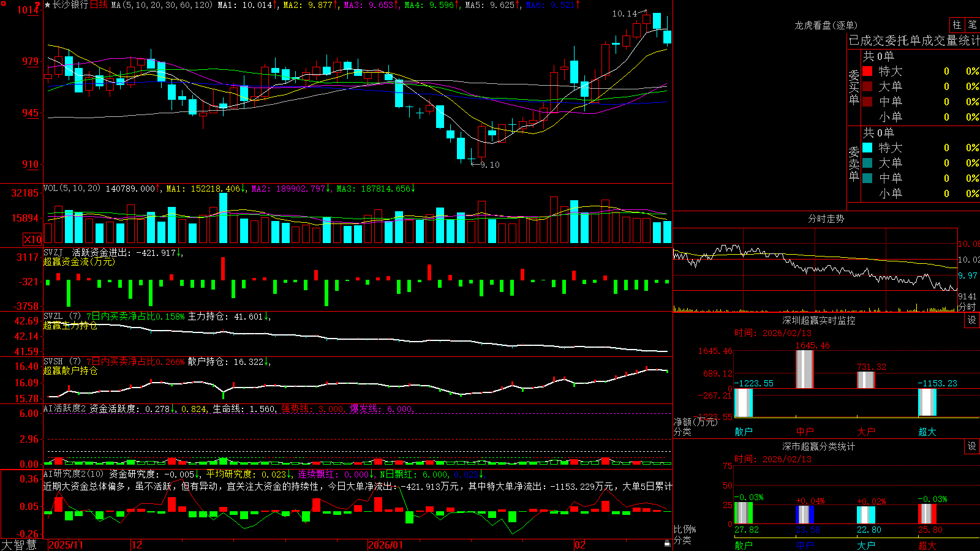Toggle the 柱 bar display mode
The image size is (980, 551).
pyautogui.click(x=957, y=25)
